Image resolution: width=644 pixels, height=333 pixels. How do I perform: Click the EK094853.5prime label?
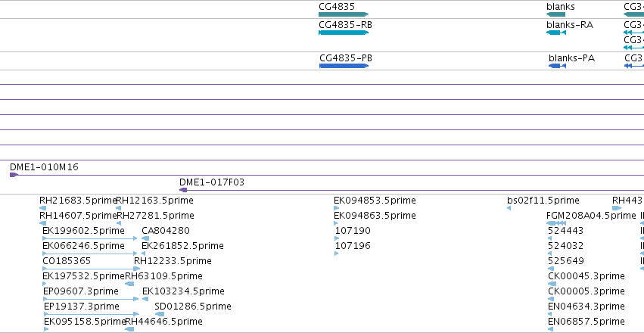click(375, 201)
